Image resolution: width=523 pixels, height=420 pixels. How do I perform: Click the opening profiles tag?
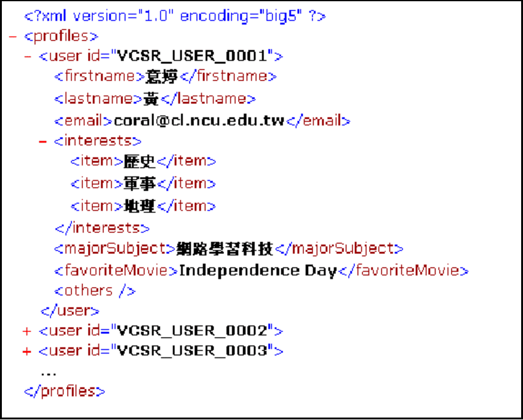62,36
